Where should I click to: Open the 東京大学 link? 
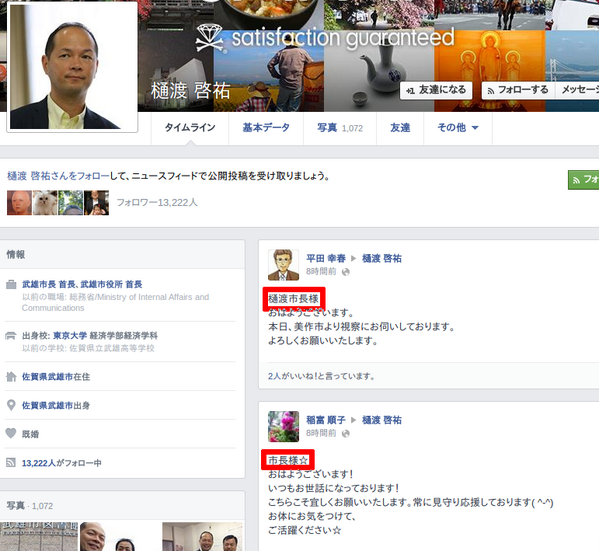tap(70, 335)
